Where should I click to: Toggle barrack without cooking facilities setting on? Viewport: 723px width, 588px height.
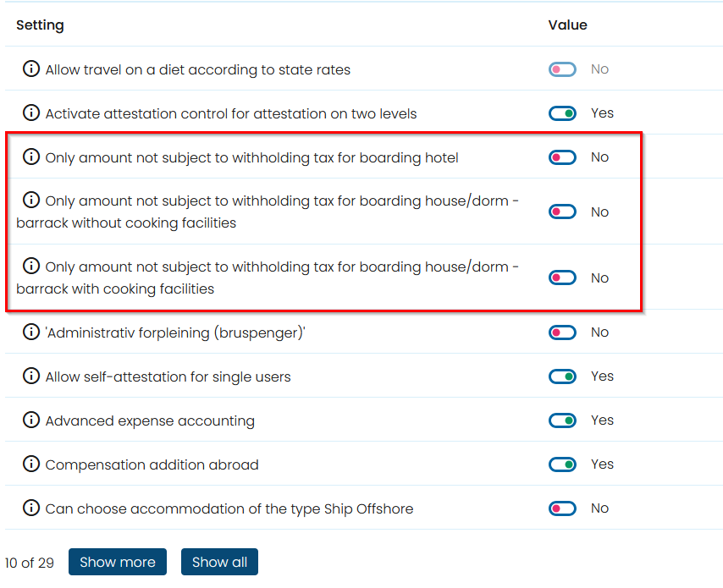pyautogui.click(x=562, y=212)
